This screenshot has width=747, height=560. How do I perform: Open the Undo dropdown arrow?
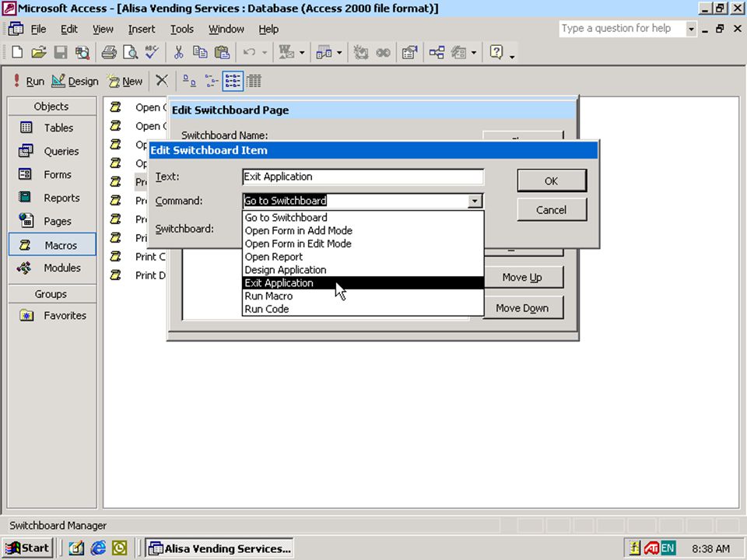click(x=265, y=53)
